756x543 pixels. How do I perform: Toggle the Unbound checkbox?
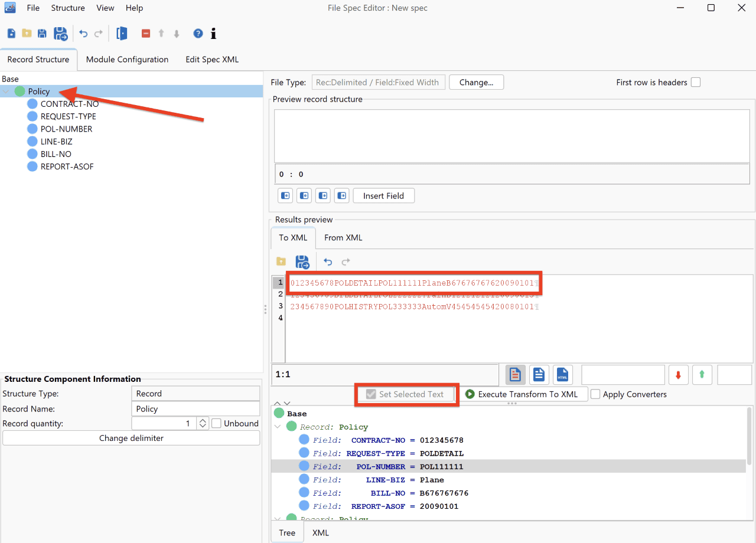[217, 423]
